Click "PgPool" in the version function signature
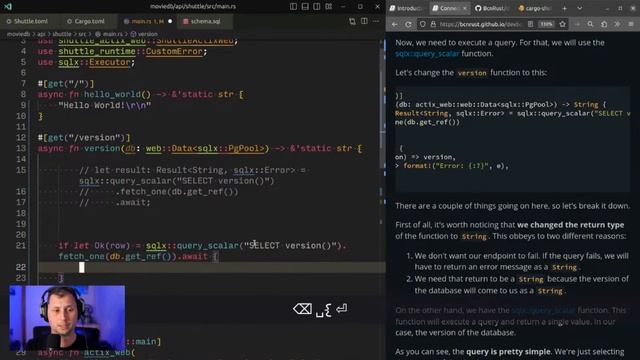 [x=246, y=149]
